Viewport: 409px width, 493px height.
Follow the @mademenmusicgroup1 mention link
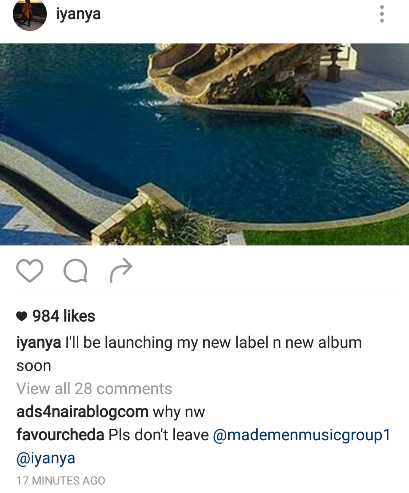(x=301, y=435)
